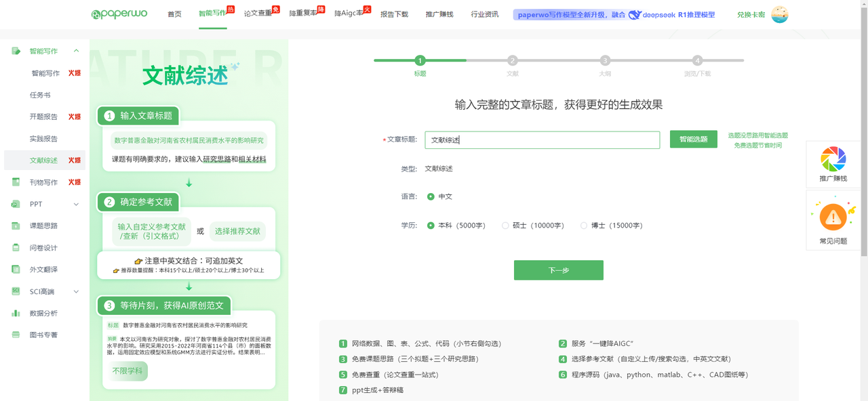Click the 数据分析 bar chart icon
The height and width of the screenshot is (401, 868).
(16, 313)
